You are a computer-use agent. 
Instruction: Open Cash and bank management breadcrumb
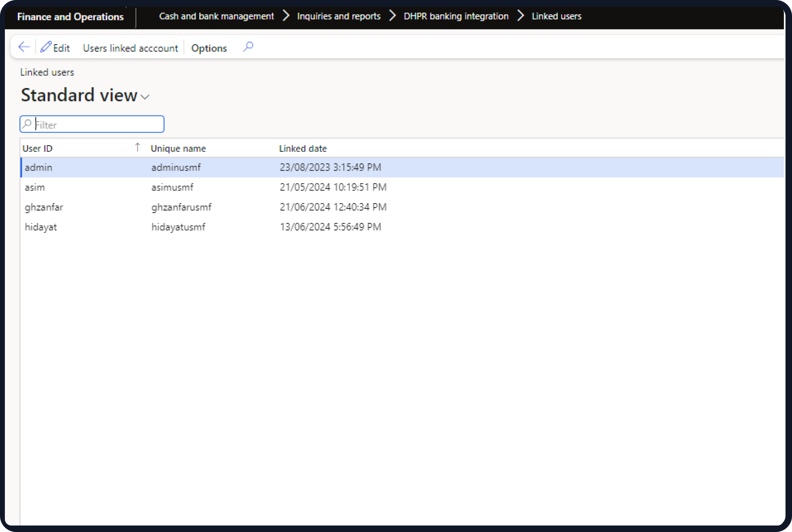tap(216, 16)
